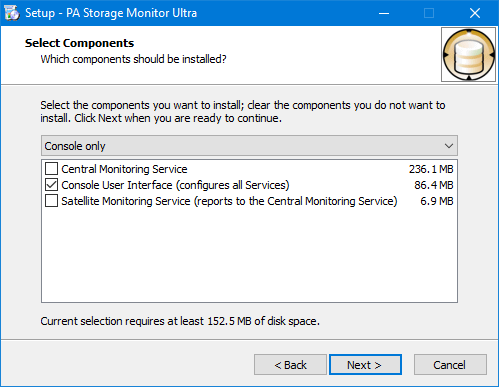The image size is (499, 387).
Task: Close the Setup window with X
Action: (x=475, y=13)
